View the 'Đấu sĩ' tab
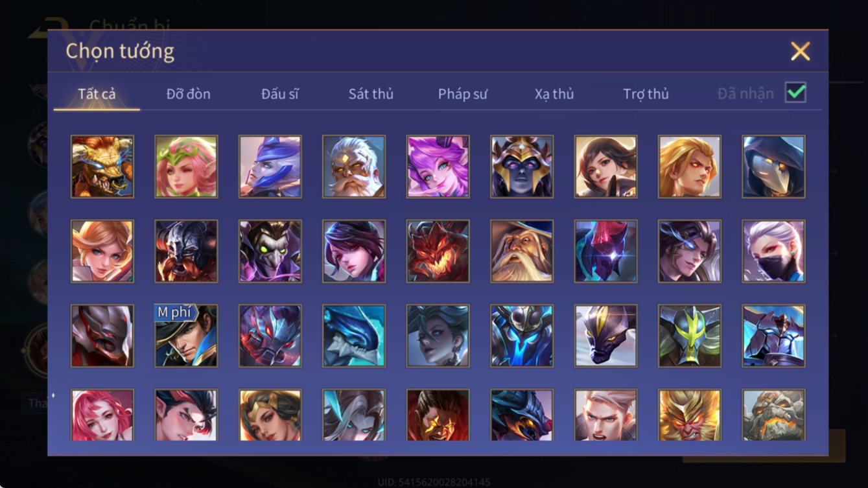The width and height of the screenshot is (868, 488). (280, 94)
